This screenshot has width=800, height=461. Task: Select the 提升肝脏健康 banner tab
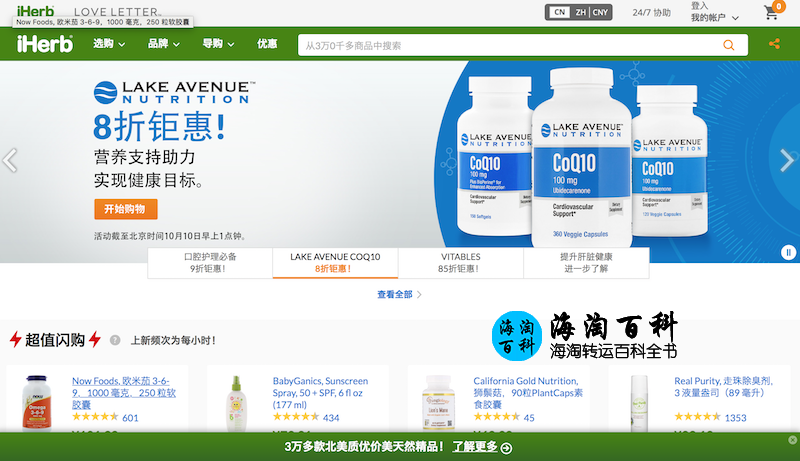(x=586, y=263)
